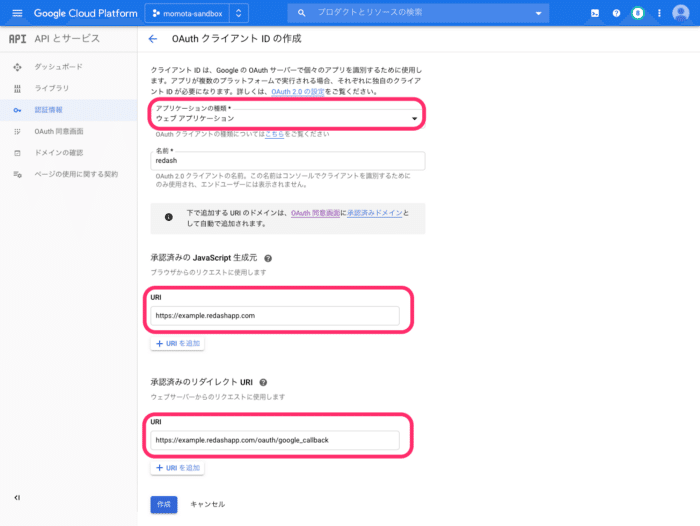
Task: Activate Cloud Shell icon
Action: point(595,13)
